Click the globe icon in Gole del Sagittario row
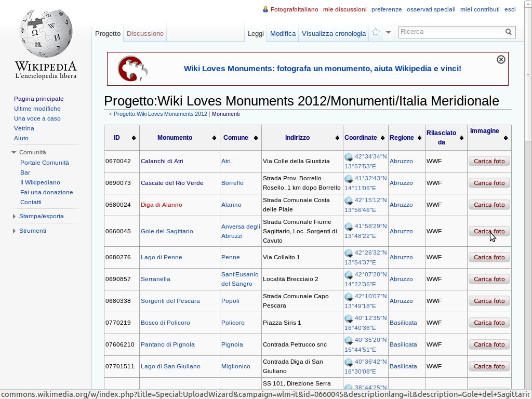This screenshot has height=399, width=532. pyautogui.click(x=349, y=227)
